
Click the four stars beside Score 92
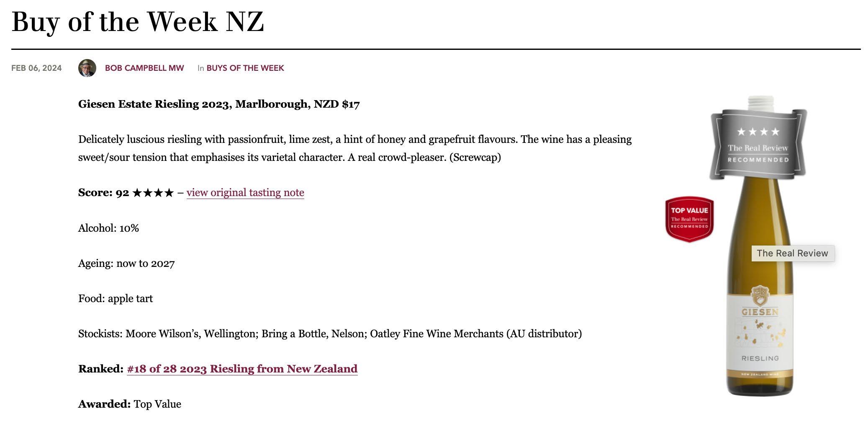pos(153,193)
